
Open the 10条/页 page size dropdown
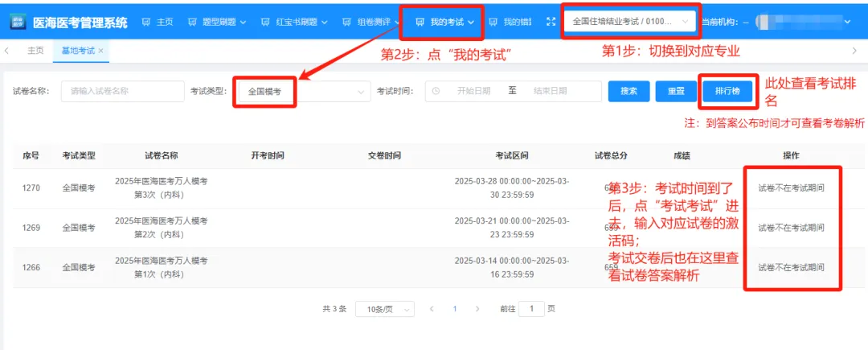(385, 309)
